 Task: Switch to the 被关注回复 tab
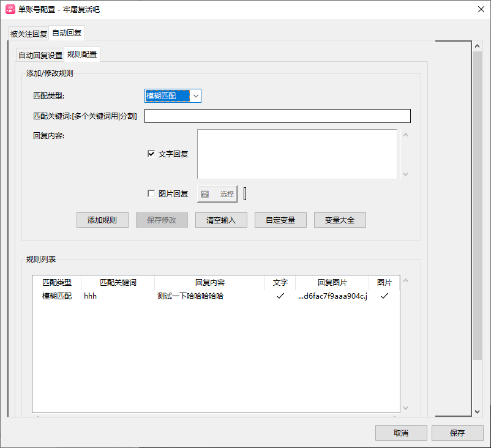point(28,34)
